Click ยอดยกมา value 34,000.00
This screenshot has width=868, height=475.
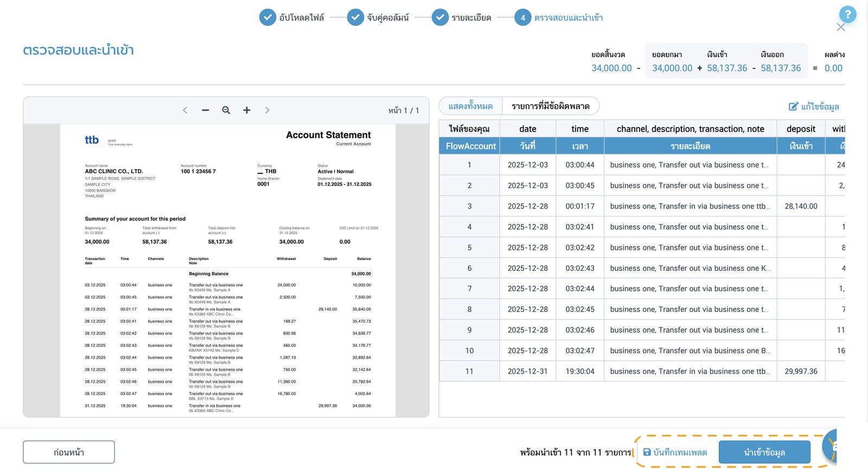[x=672, y=68]
